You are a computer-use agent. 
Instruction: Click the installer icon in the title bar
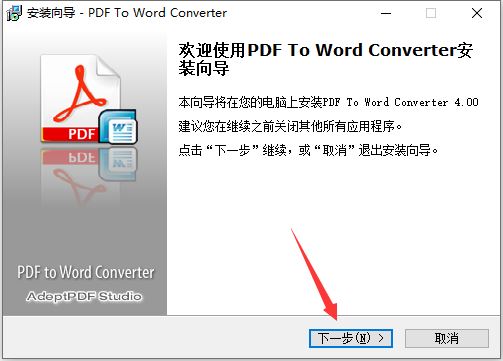pos(14,13)
